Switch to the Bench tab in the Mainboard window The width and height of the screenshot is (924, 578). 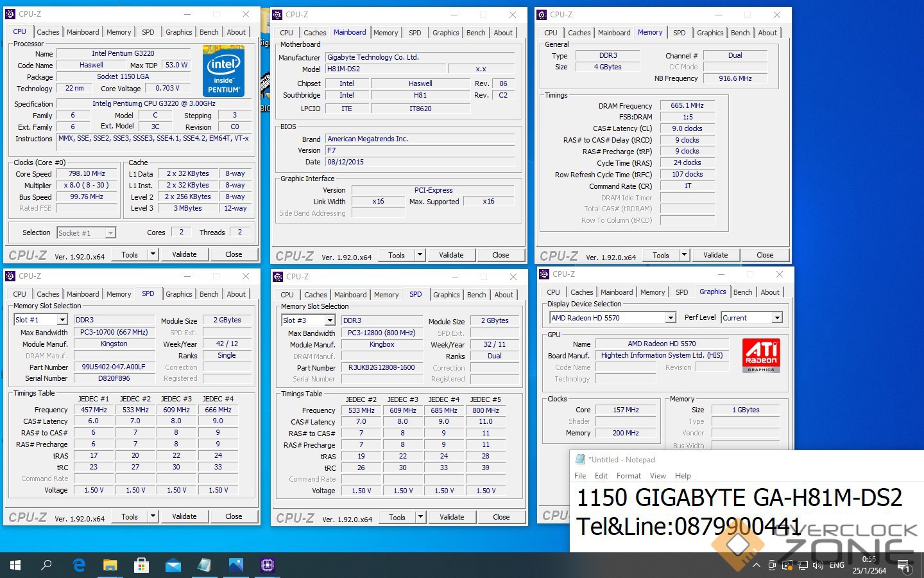point(476,33)
